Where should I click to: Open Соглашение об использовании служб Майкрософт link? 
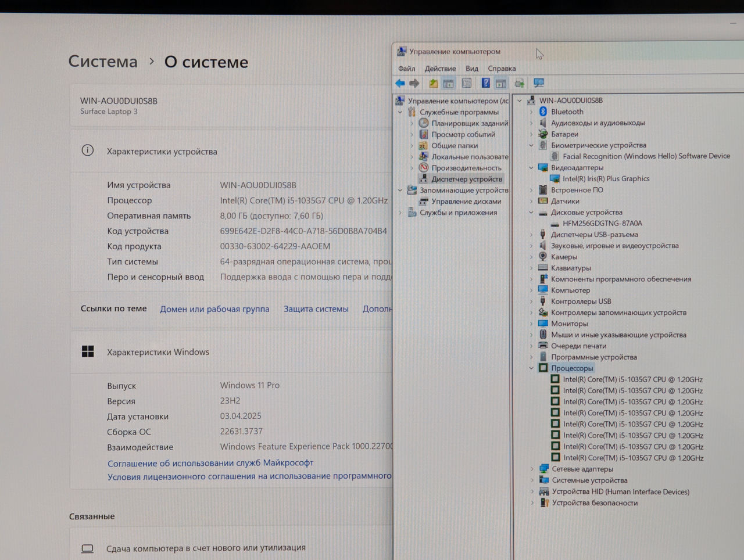[210, 463]
